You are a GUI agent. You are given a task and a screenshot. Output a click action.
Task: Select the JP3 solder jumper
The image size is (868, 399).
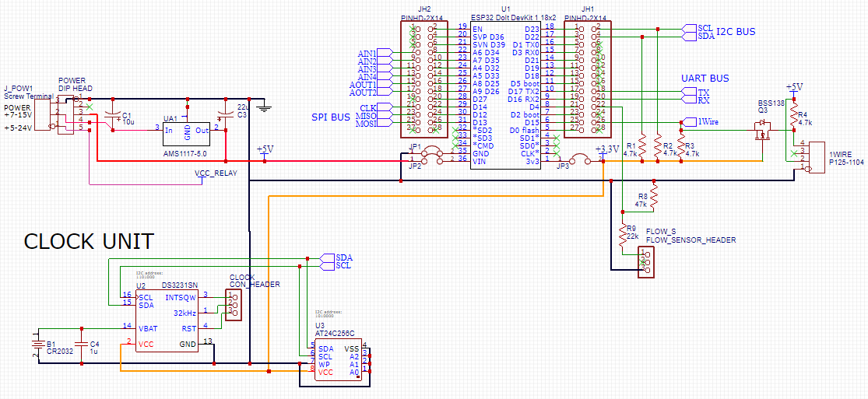click(x=580, y=159)
